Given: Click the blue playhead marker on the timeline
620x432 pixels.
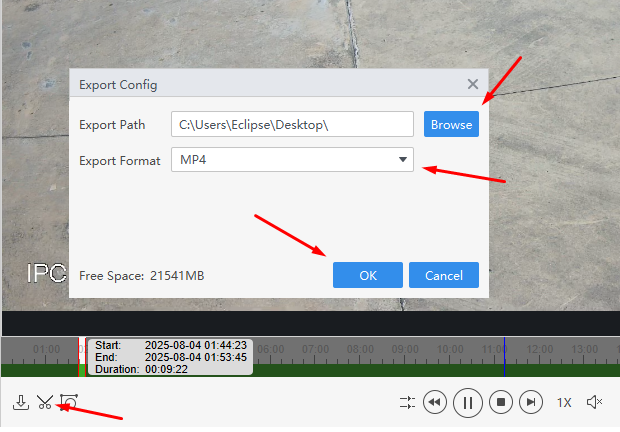Looking at the screenshot, I should 505,357.
